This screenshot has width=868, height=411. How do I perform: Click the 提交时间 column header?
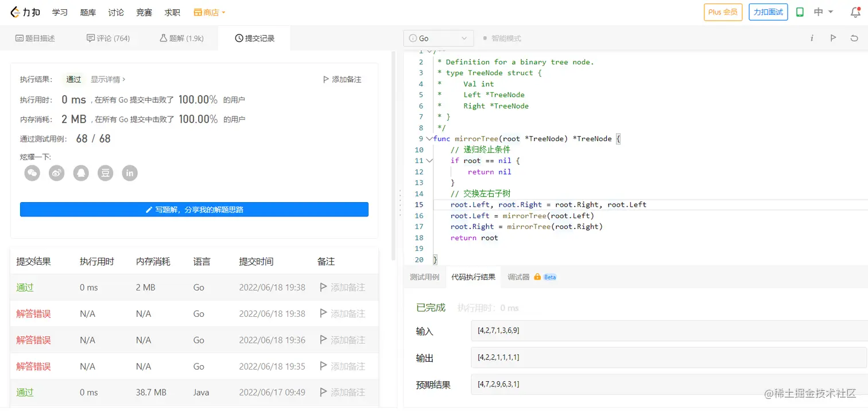coord(256,262)
